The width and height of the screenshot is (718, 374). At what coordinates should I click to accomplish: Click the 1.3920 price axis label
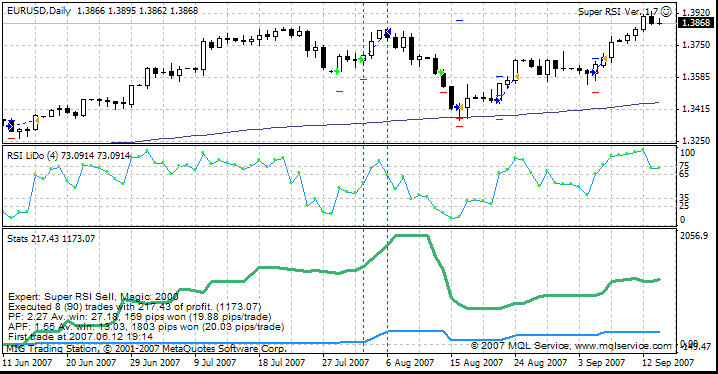696,12
